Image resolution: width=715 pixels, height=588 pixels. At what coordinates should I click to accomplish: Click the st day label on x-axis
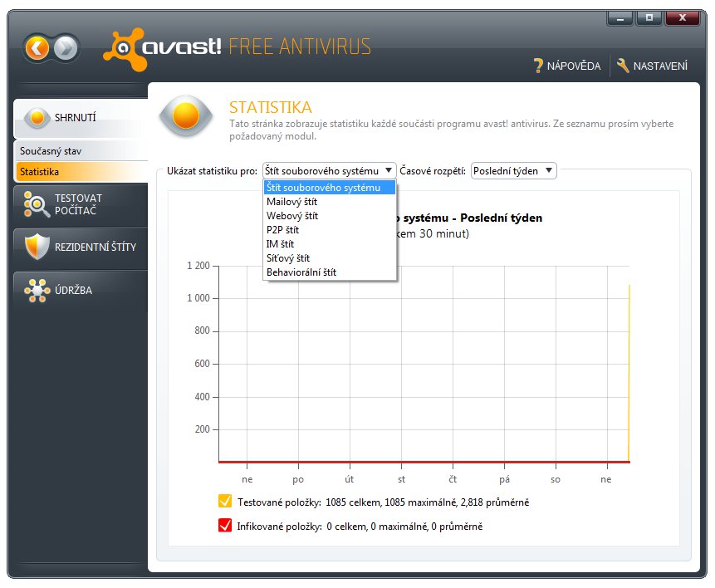click(x=401, y=479)
